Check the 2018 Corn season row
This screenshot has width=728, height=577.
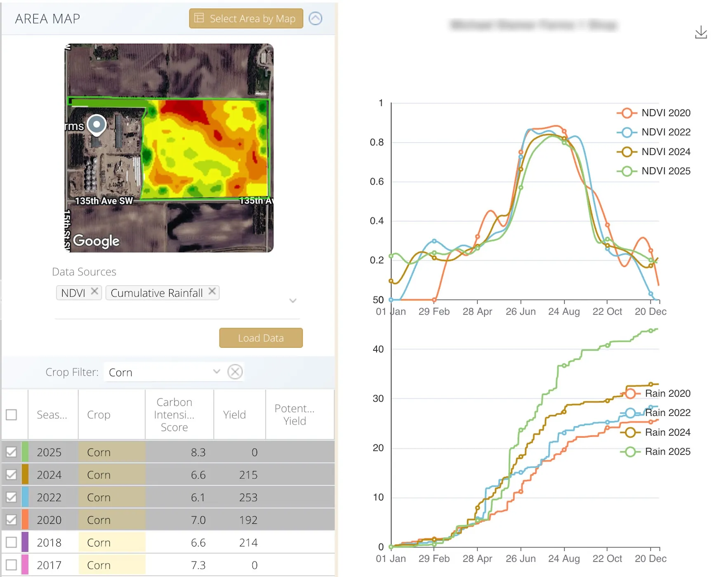12,542
